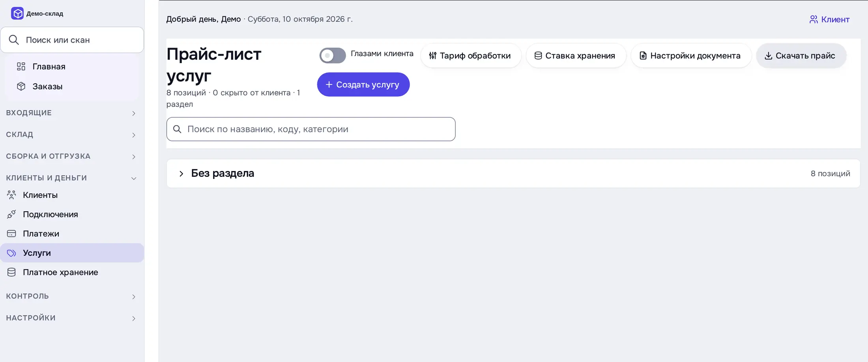Click the Услуги tag icon
The image size is (868, 362).
click(11, 253)
